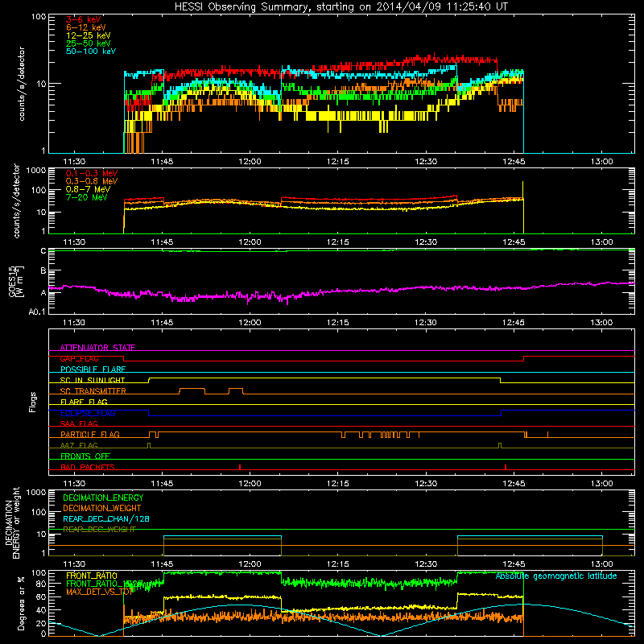Select the FRONTS_OFF flag label
This screenshot has height=644, width=644.
[85, 456]
